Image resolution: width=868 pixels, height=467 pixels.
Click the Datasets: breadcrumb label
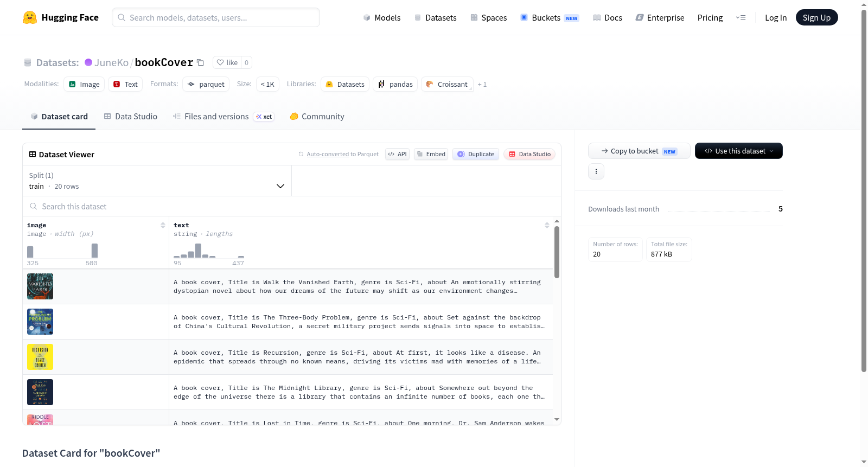58,63
